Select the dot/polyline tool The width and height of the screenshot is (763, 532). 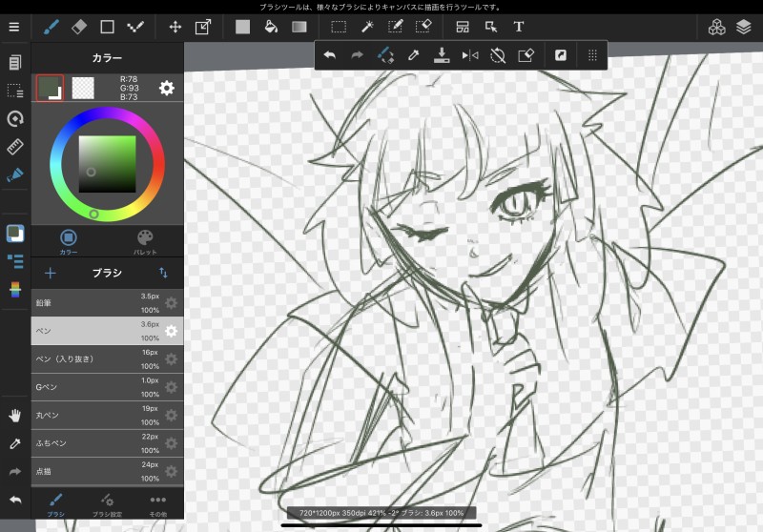point(135,27)
